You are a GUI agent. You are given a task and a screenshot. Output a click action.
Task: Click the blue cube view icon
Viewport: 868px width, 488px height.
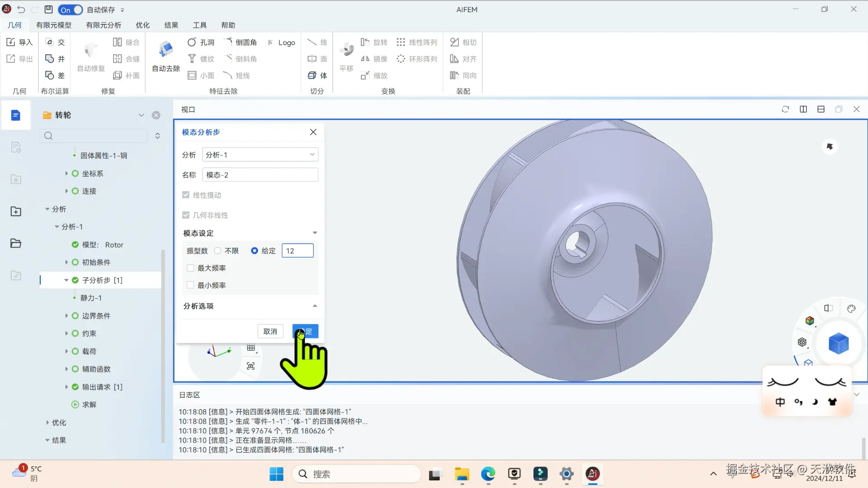point(838,343)
